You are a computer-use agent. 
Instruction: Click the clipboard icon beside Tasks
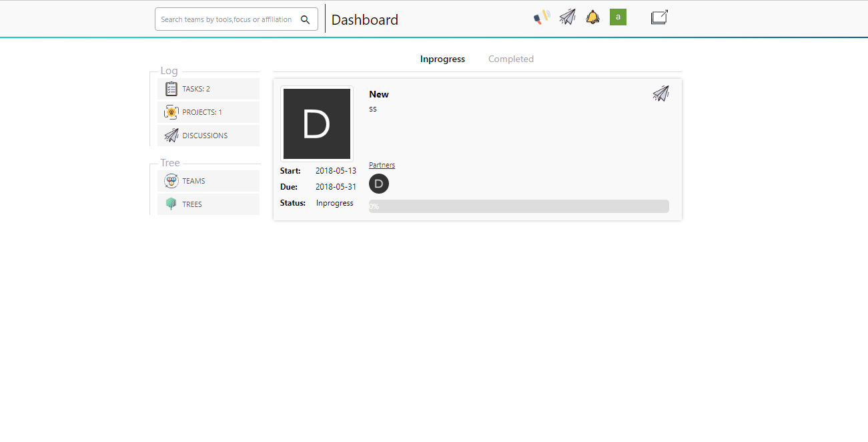[x=171, y=89]
